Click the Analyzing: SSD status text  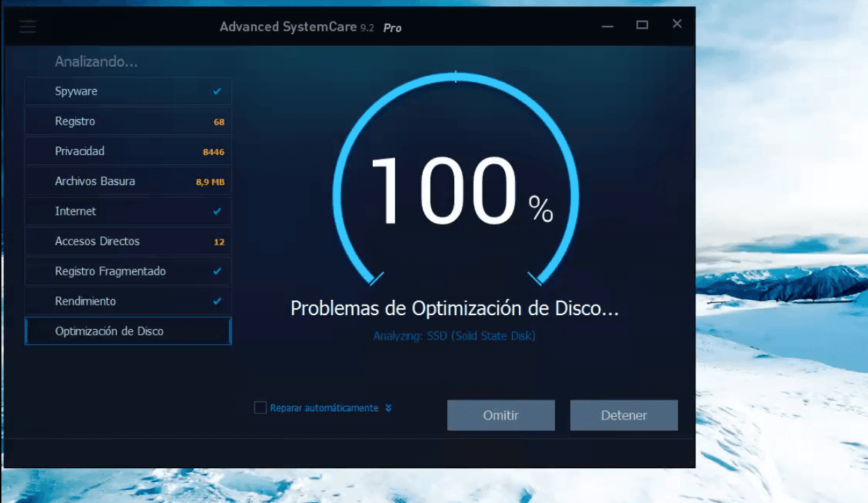454,336
